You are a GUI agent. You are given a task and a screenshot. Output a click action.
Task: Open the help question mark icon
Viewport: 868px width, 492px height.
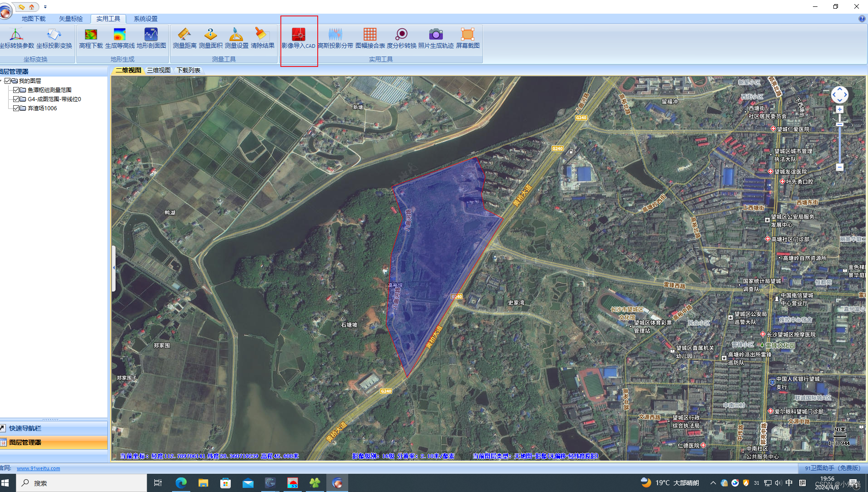[x=862, y=19]
